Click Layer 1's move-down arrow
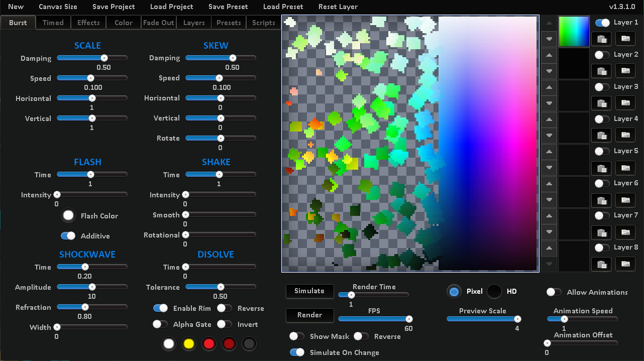The width and height of the screenshot is (644, 361). click(549, 39)
